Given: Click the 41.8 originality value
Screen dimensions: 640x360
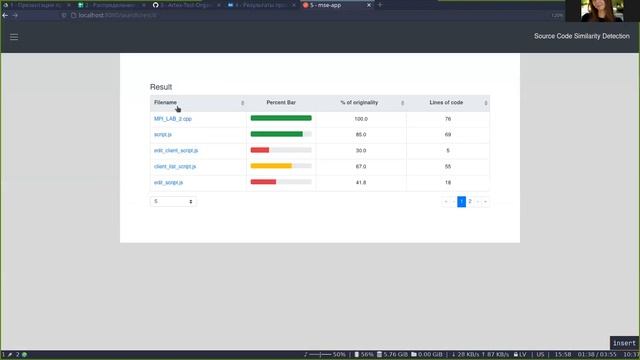Looking at the screenshot, I should 361,182.
